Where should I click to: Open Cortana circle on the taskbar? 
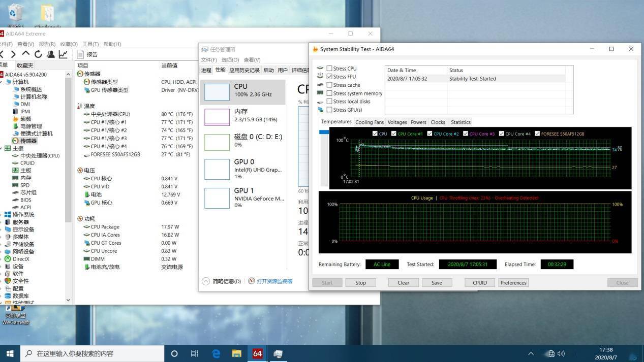(174, 353)
